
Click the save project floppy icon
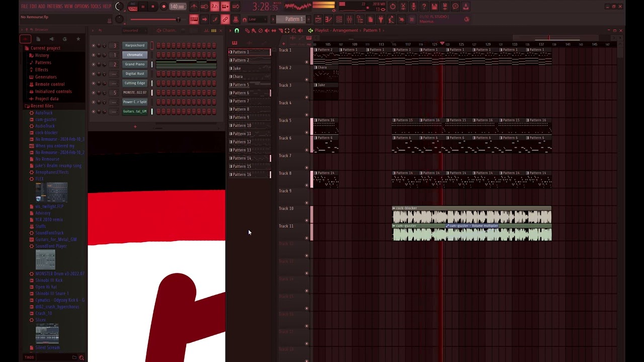click(x=434, y=7)
